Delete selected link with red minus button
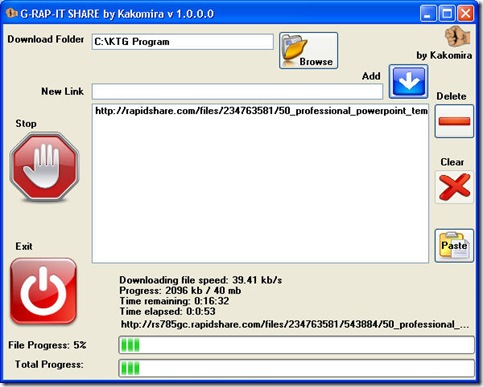This screenshot has width=483, height=387. [454, 121]
